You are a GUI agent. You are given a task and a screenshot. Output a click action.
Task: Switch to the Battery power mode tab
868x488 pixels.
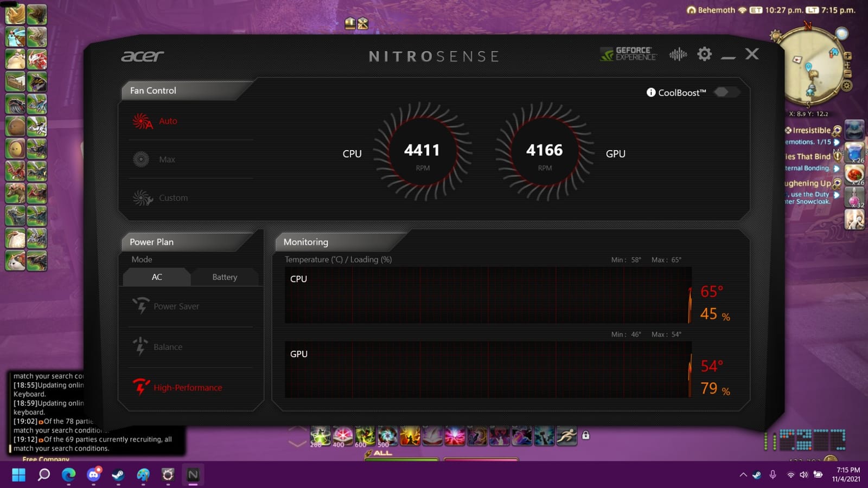[x=225, y=277]
